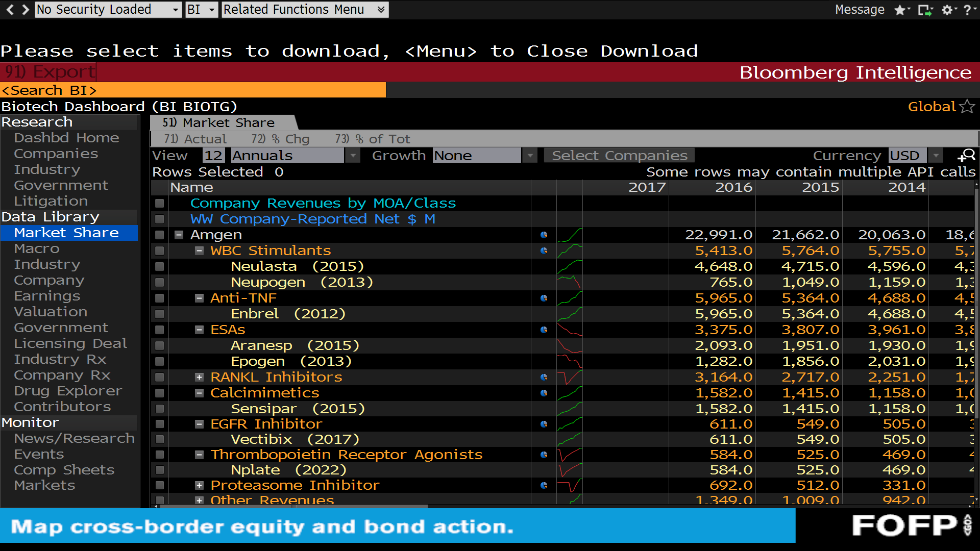Open Related Functions Menu

(305, 9)
